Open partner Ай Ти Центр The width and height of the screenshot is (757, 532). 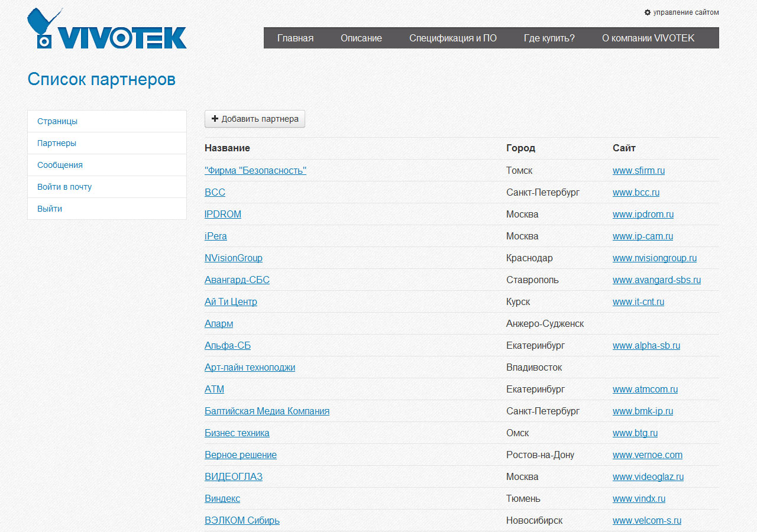(231, 301)
